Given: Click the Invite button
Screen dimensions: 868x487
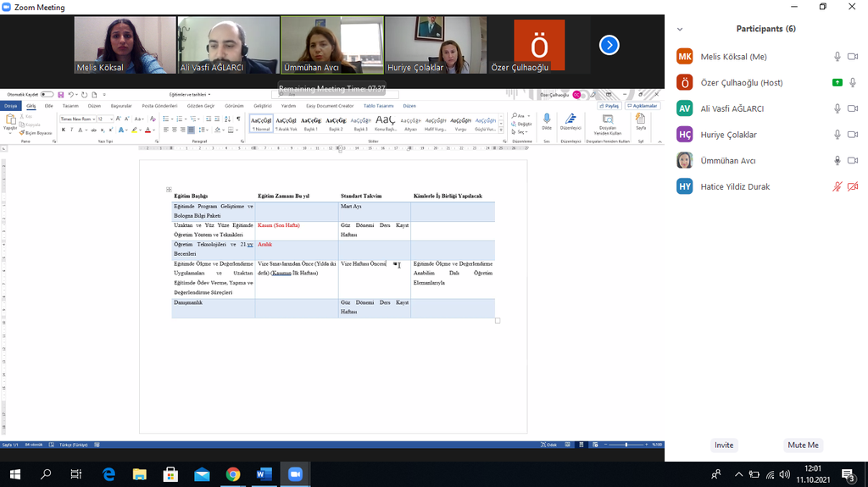Looking at the screenshot, I should pyautogui.click(x=724, y=445).
